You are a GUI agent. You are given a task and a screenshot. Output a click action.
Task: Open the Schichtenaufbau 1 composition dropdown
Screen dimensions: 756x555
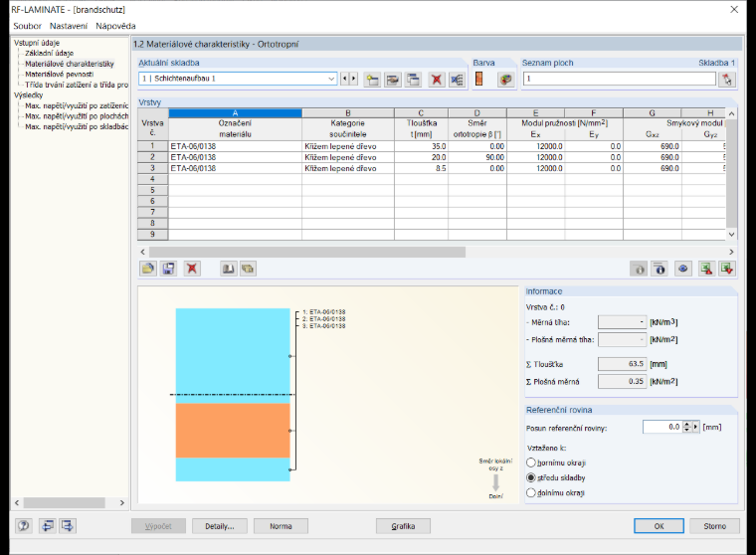pyautogui.click(x=331, y=79)
